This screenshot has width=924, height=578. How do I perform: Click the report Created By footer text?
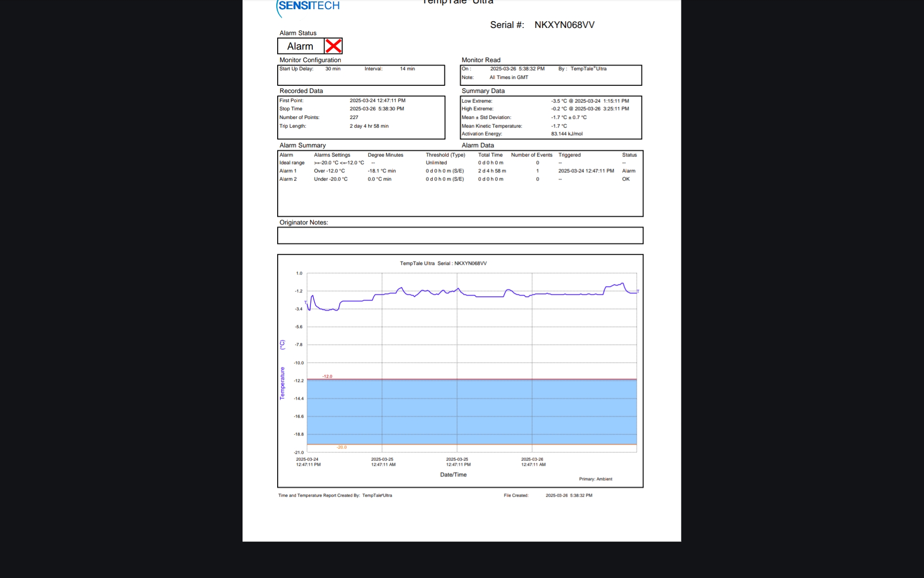pos(335,496)
